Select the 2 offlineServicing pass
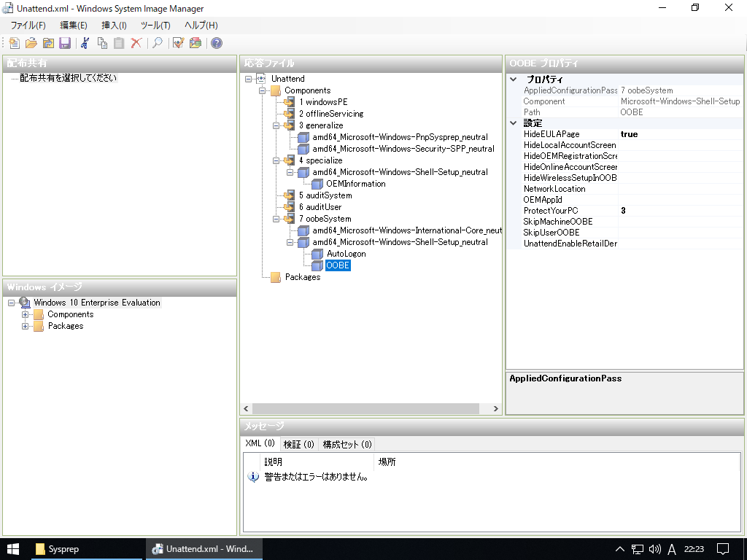The height and width of the screenshot is (560, 747). tap(331, 114)
